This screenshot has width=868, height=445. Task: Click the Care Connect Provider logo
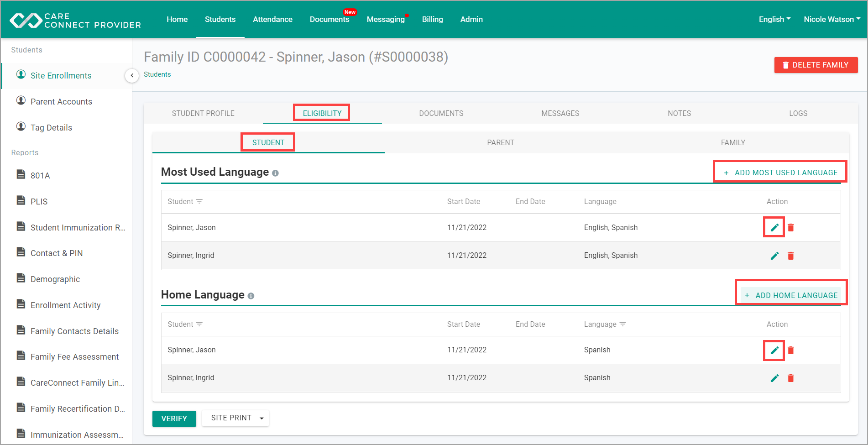75,20
